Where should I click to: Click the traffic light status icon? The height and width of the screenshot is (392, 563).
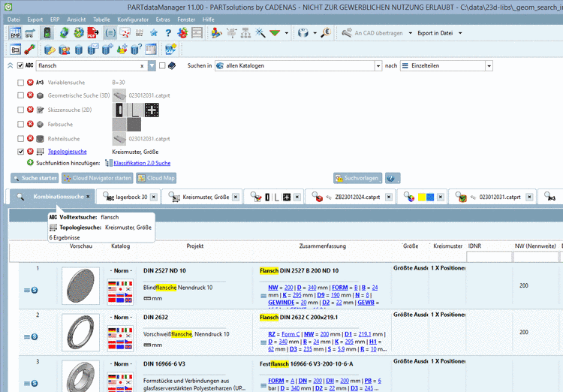coord(47,33)
